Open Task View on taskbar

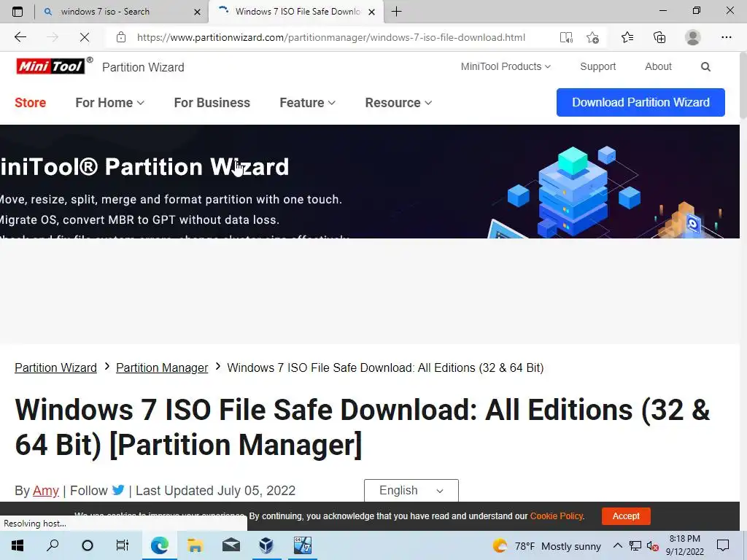click(x=123, y=545)
